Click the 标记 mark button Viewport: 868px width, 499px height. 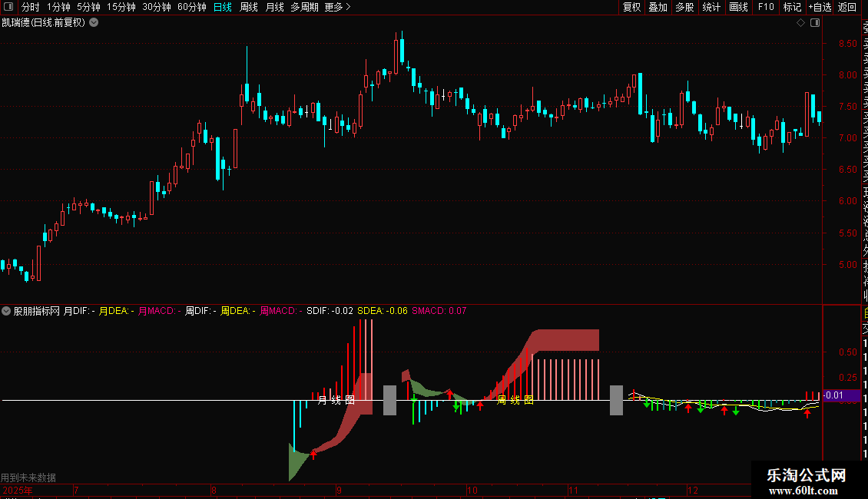pyautogui.click(x=792, y=7)
